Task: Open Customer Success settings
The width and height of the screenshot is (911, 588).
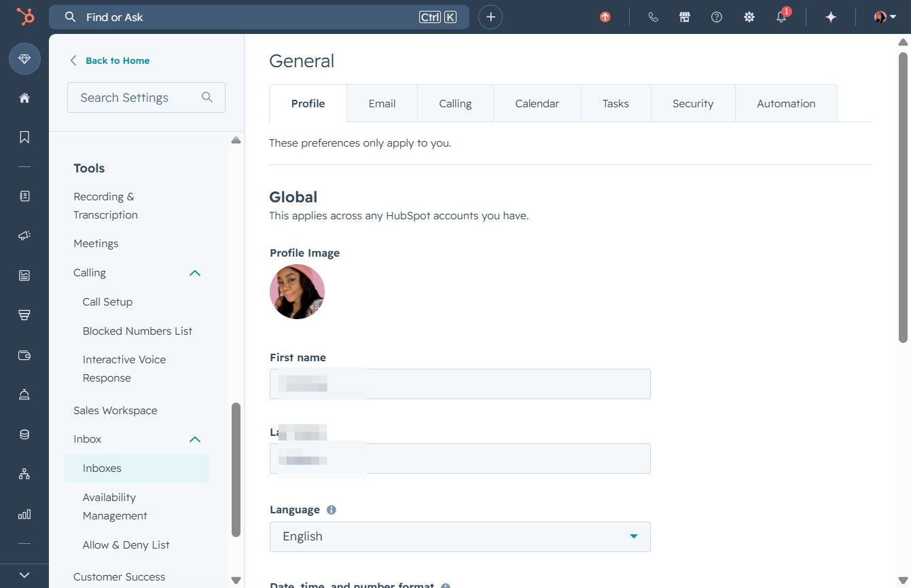Action: coord(120,577)
